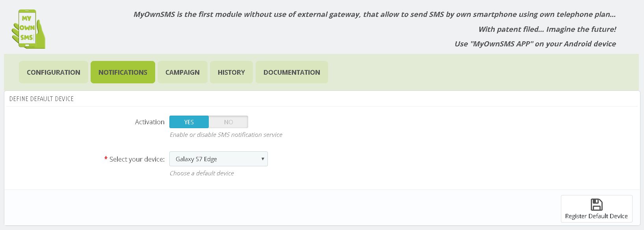Go to the Campaign tab
The width and height of the screenshot is (644, 230).
182,72
